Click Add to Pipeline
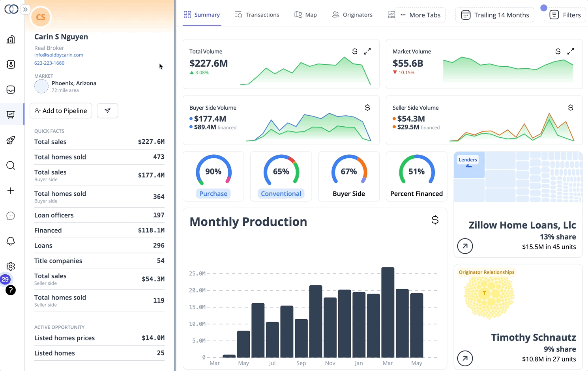Image resolution: width=588 pixels, height=371 pixels. coord(61,111)
